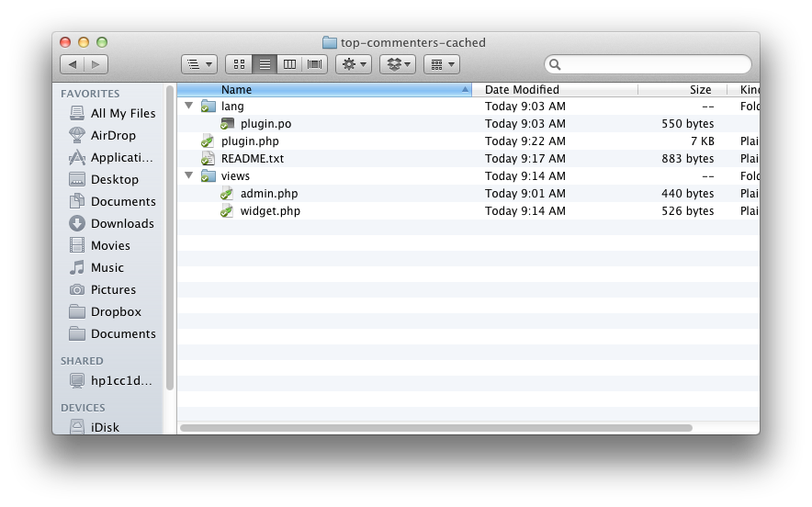Select the admin.php file icon
This screenshot has height=507, width=812.
pyautogui.click(x=227, y=194)
